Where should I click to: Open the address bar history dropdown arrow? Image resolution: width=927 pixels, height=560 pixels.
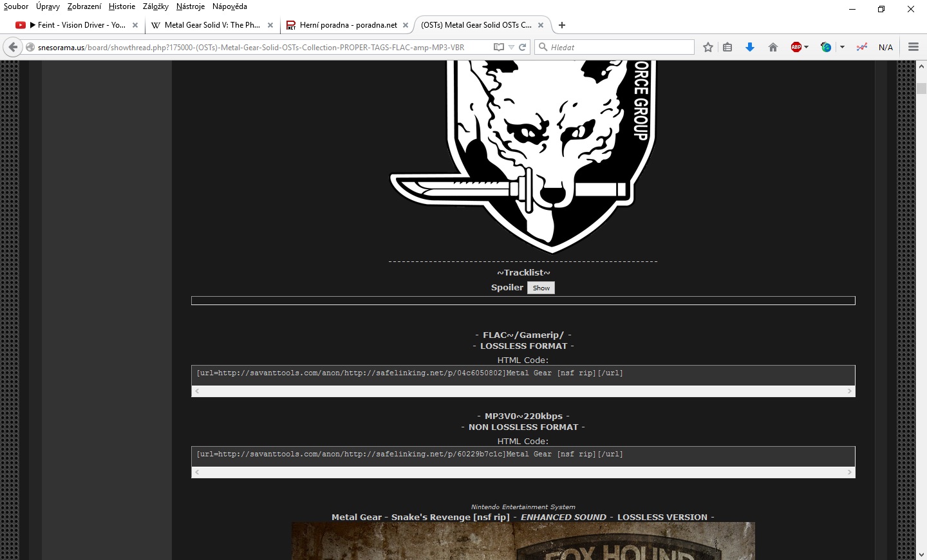511,47
